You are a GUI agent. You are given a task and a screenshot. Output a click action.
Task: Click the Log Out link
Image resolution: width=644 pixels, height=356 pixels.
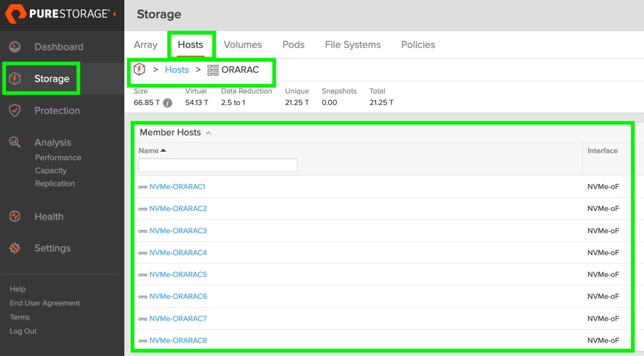(23, 331)
